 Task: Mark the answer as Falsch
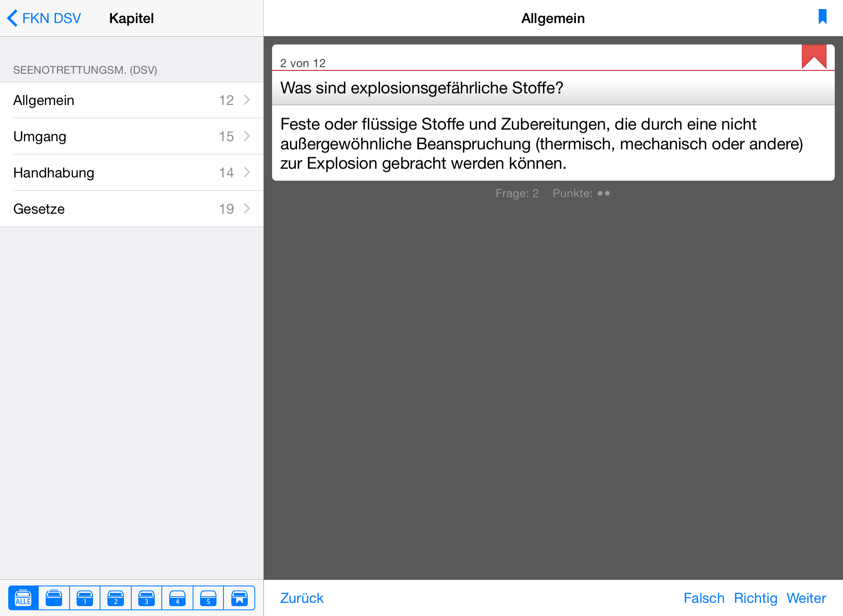point(704,598)
